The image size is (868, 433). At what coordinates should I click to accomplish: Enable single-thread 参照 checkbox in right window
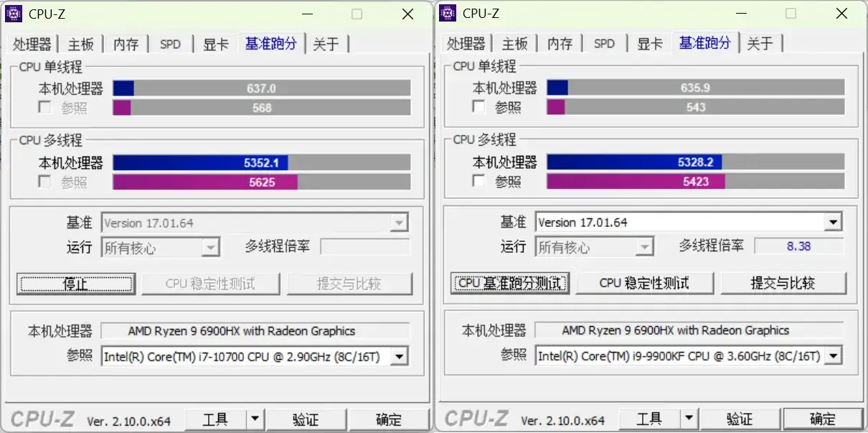(479, 107)
